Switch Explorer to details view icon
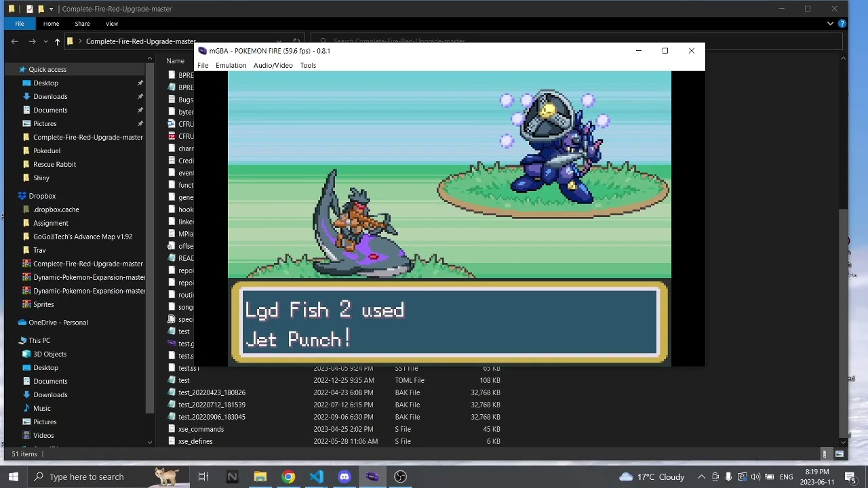 [825, 454]
